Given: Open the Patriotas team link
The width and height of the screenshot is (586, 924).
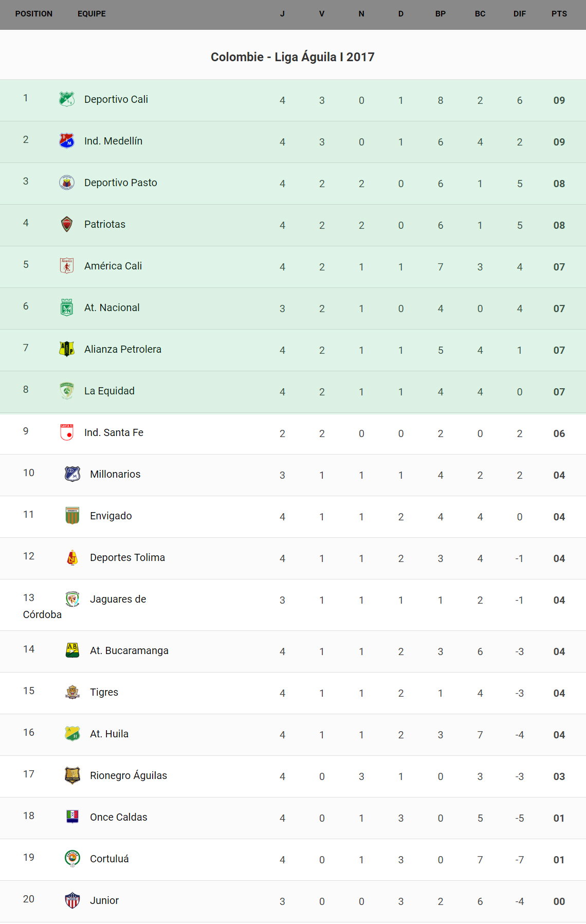Looking at the screenshot, I should pyautogui.click(x=104, y=224).
